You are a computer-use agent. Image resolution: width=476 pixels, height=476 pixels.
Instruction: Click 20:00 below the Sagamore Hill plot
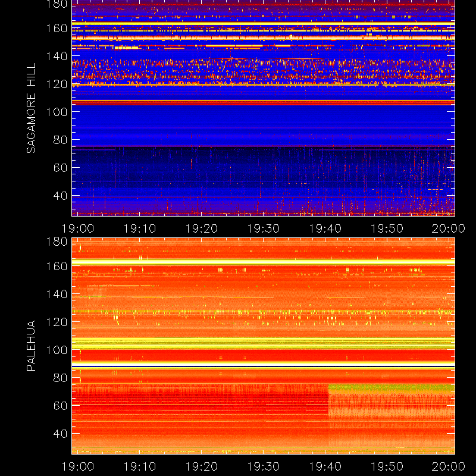[449, 228]
